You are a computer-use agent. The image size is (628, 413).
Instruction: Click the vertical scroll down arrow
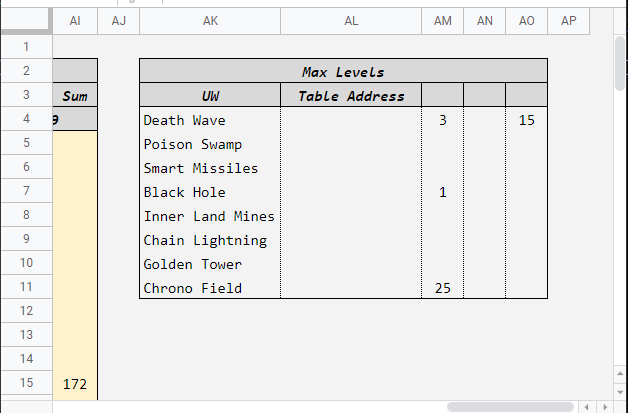619,393
